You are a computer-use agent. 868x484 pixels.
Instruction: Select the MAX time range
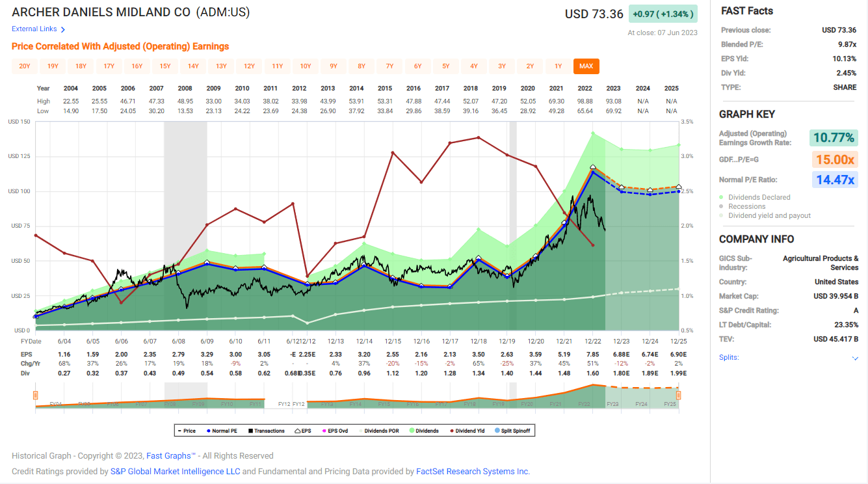point(586,66)
